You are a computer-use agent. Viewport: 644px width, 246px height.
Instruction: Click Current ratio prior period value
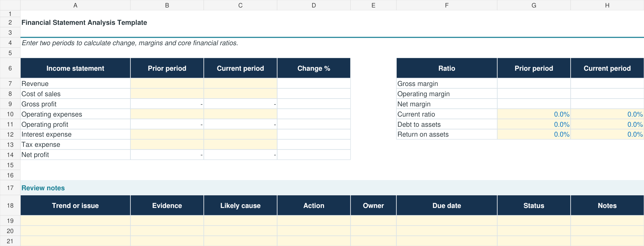tap(534, 114)
